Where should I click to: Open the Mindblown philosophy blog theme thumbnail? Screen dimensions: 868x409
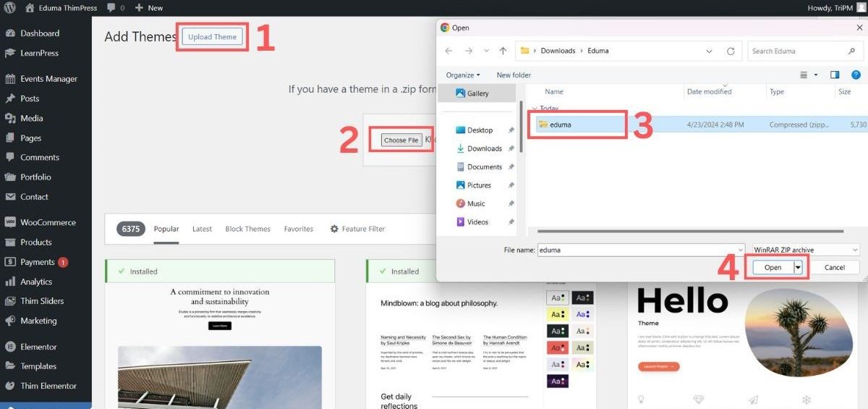click(481, 346)
